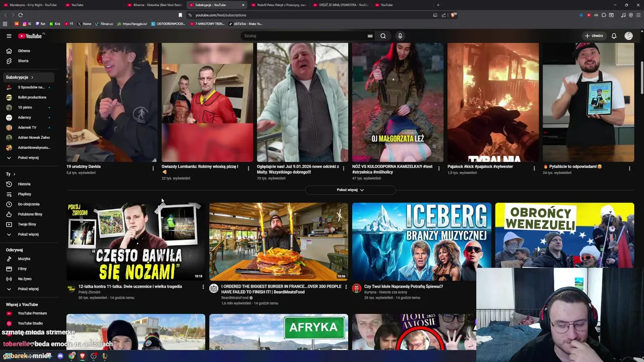The image size is (644, 362).
Task: Open Często bawiła się nożami video thumbnail
Action: 136,241
